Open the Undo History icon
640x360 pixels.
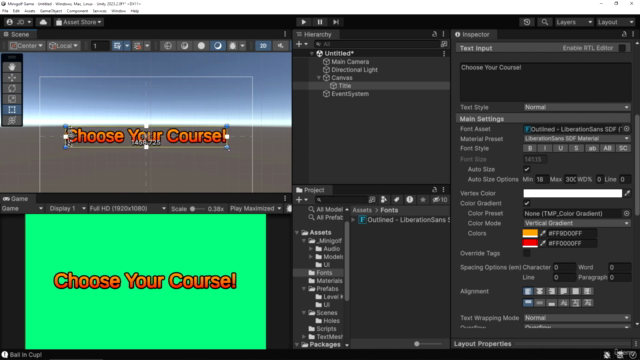(x=527, y=22)
